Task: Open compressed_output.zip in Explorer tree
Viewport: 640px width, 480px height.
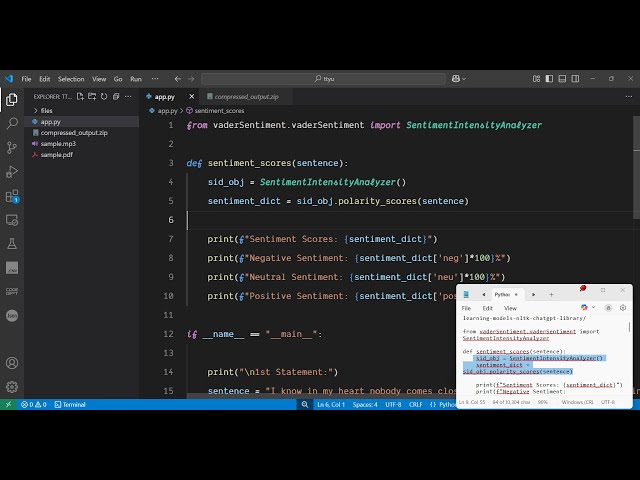Action: [x=82, y=133]
